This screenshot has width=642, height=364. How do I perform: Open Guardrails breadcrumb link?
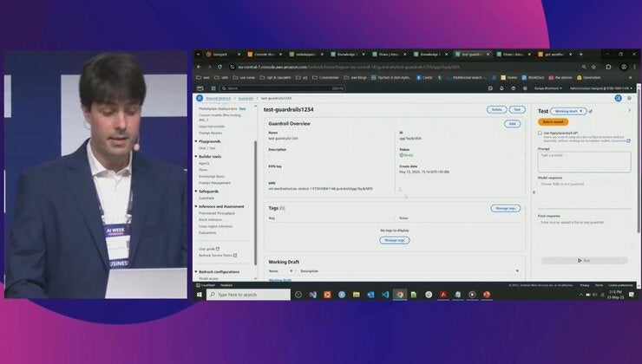point(246,98)
